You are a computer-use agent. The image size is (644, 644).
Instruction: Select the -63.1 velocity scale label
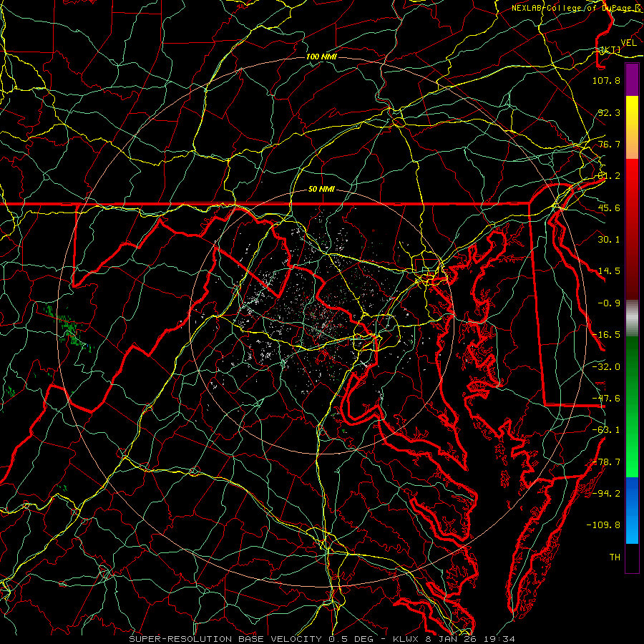[x=606, y=430]
